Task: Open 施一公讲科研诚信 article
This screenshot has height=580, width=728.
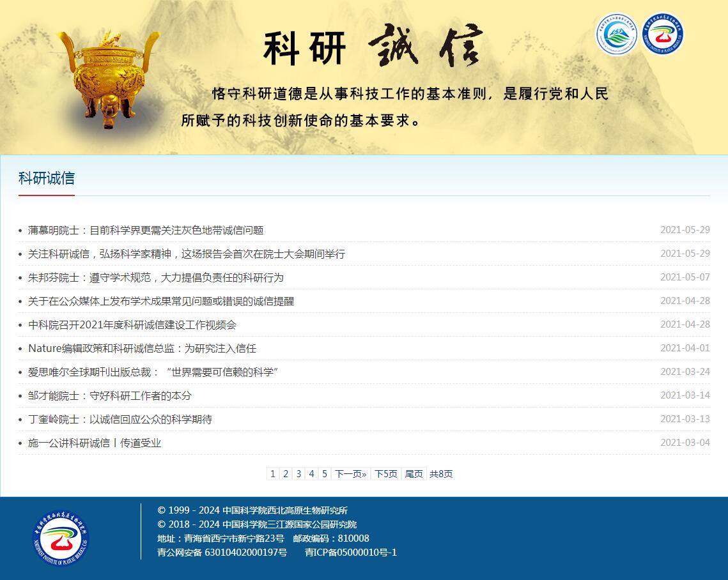Action: (x=95, y=443)
